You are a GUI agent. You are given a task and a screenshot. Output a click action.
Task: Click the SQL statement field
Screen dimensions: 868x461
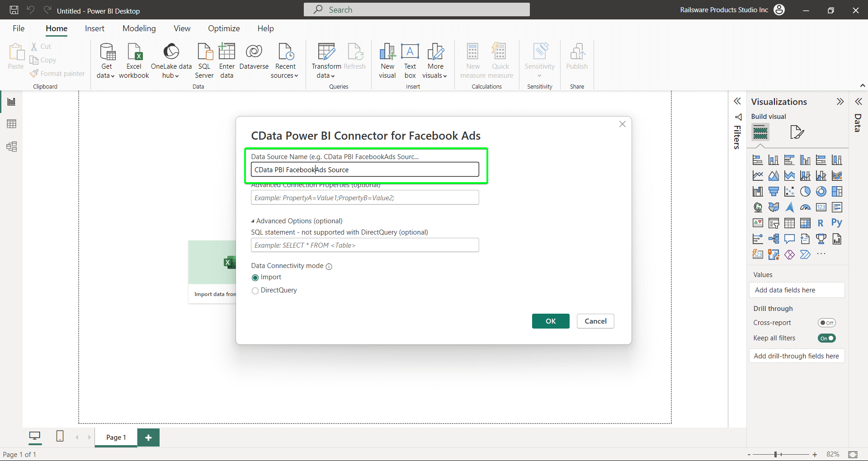pos(365,245)
